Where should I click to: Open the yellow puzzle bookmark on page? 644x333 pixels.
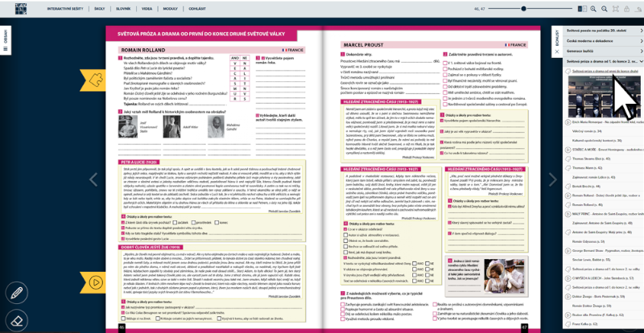[x=93, y=80]
